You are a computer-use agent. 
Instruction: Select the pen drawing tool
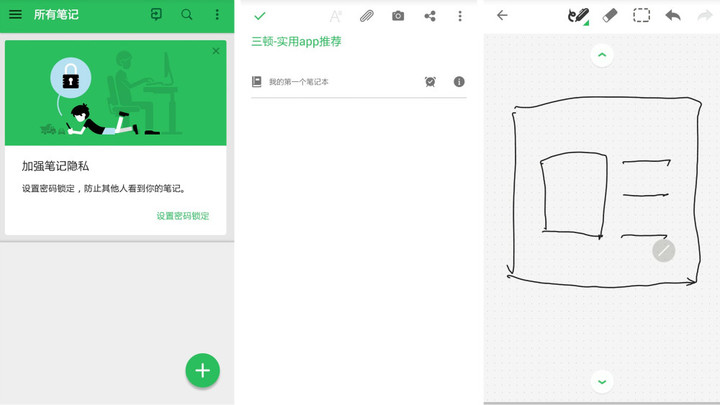579,16
